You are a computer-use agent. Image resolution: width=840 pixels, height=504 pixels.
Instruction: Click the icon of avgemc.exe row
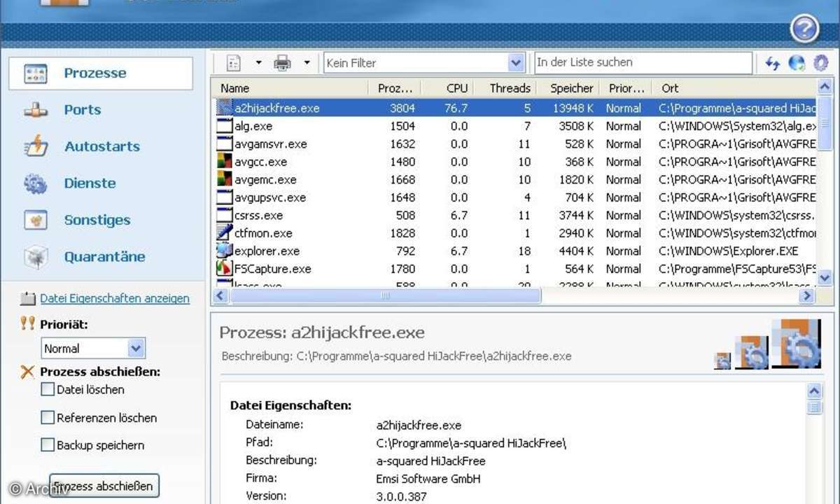224,180
